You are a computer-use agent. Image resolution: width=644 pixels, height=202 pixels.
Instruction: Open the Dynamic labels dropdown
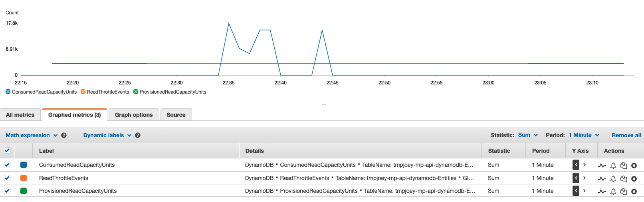pos(107,135)
